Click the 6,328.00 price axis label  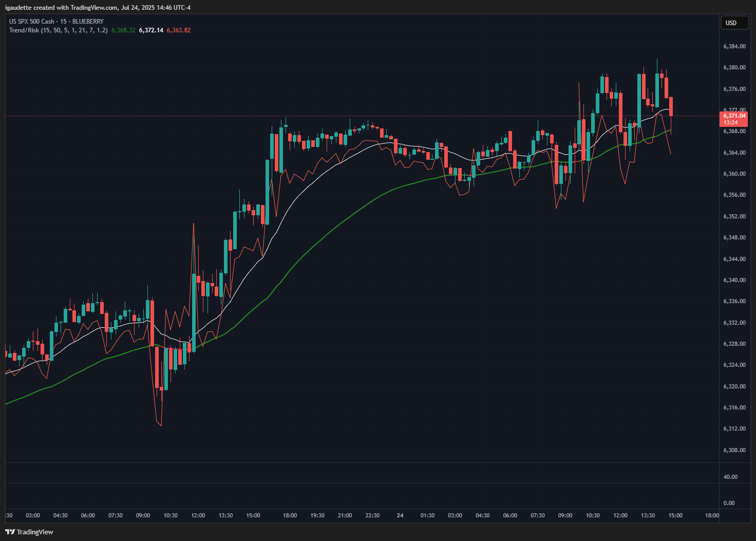click(734, 344)
